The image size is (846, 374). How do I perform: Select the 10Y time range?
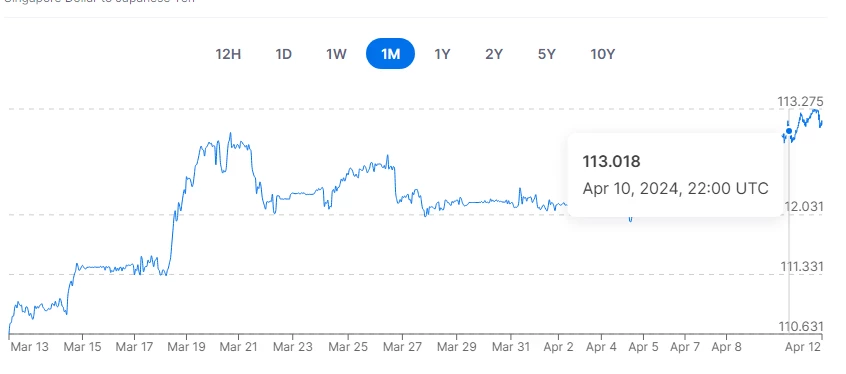(602, 54)
